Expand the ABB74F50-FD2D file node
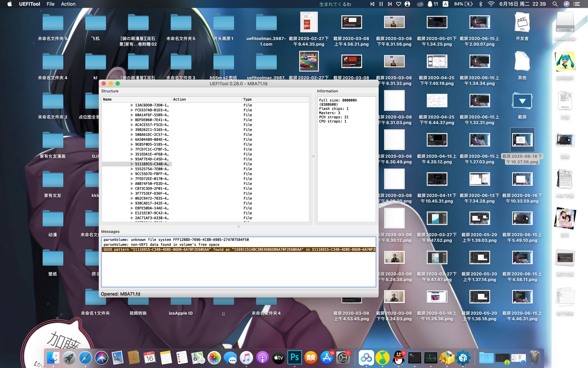Viewport: 588px width, 368px height. (x=132, y=184)
